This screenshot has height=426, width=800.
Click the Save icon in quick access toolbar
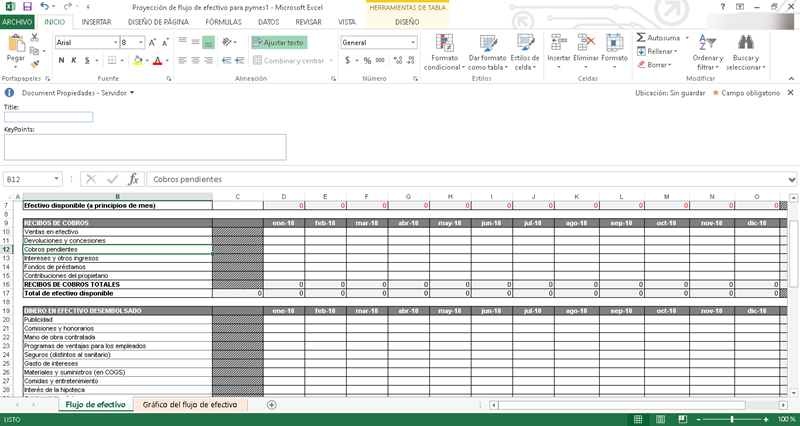(x=27, y=7)
